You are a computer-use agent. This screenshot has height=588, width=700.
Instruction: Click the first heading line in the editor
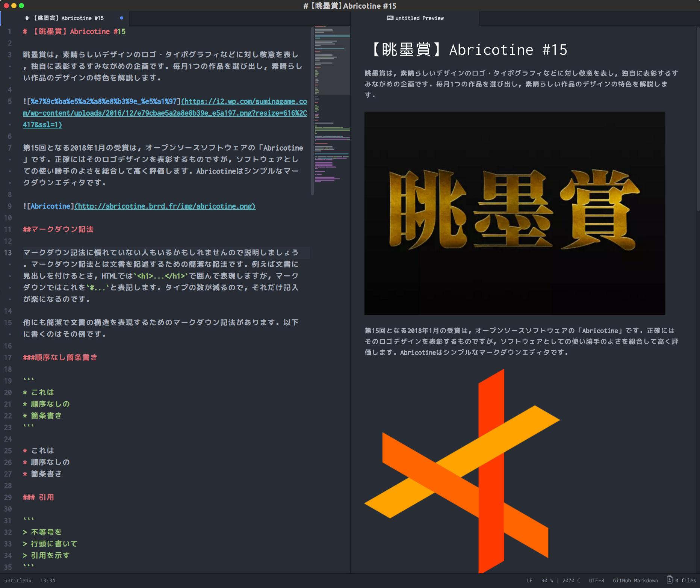coord(74,32)
